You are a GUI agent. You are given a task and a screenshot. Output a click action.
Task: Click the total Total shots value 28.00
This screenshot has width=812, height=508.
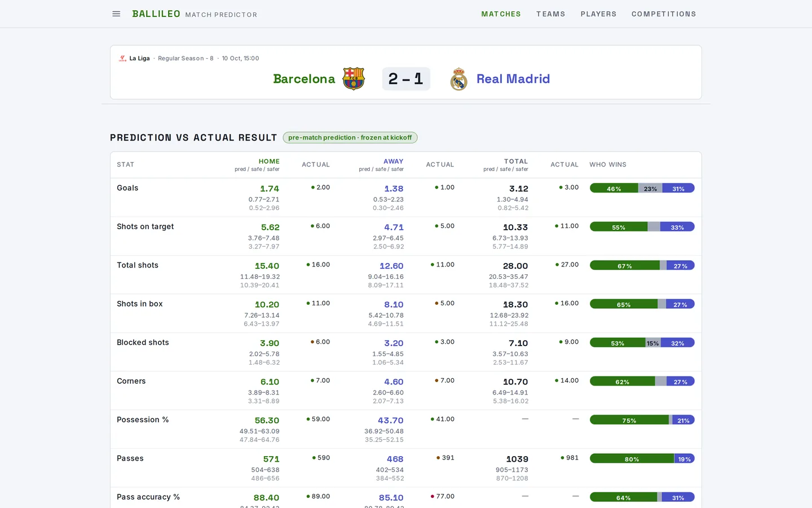(x=515, y=266)
